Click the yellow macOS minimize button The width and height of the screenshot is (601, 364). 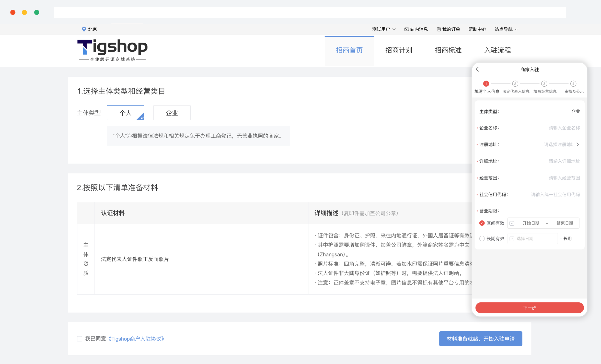25,12
